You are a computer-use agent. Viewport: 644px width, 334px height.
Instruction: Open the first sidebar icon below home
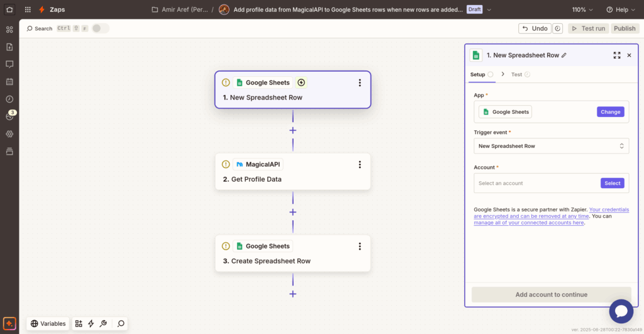pyautogui.click(x=9, y=30)
